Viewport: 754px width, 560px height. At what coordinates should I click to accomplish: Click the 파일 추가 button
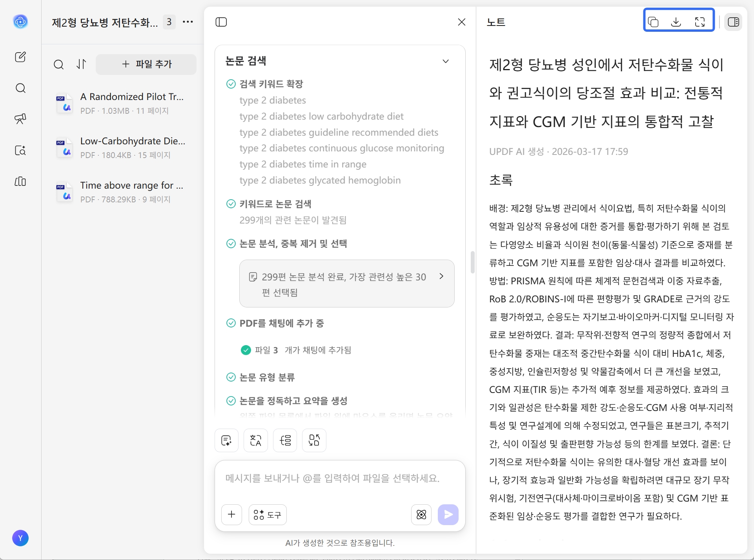click(146, 64)
